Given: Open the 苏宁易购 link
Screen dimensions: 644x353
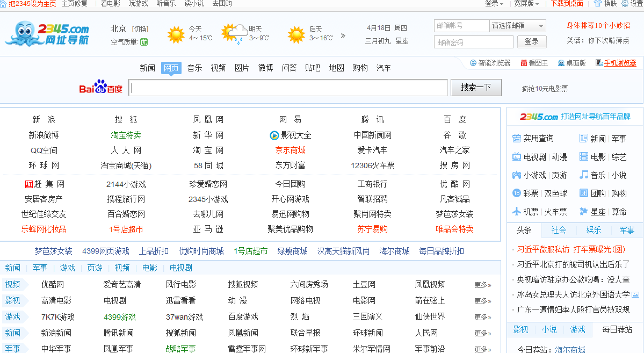Looking at the screenshot, I should pyautogui.click(x=373, y=229).
